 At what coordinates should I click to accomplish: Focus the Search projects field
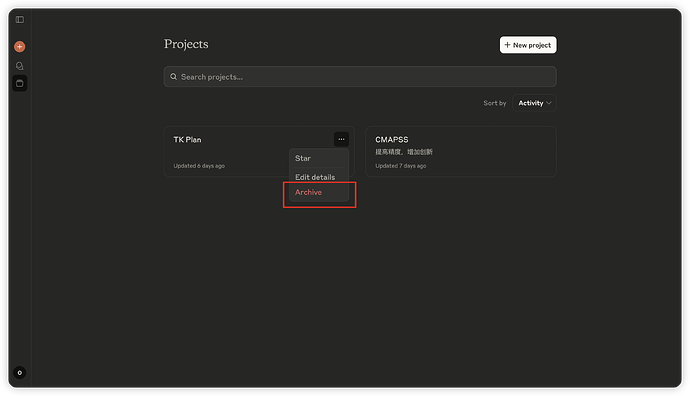[360, 77]
